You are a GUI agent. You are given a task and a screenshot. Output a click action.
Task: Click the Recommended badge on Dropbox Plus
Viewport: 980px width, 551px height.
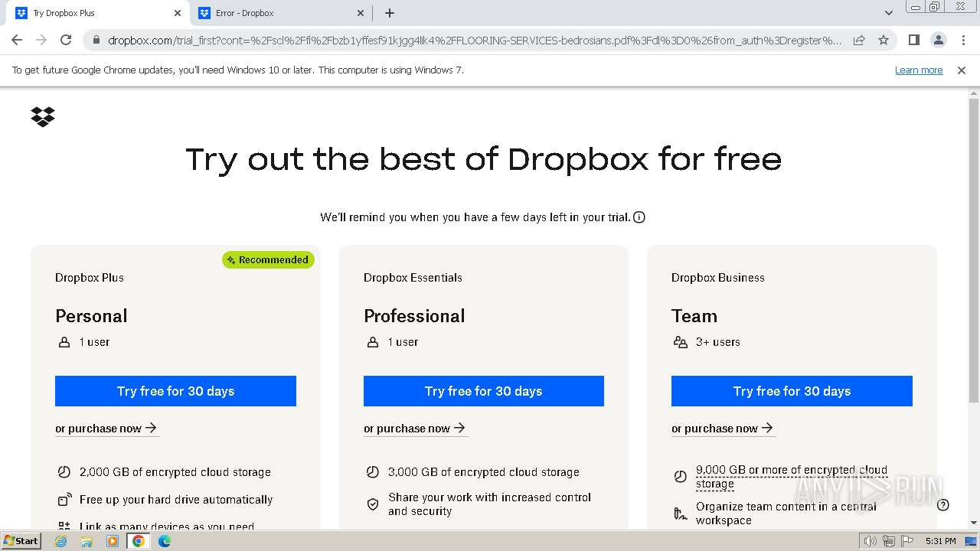click(268, 259)
